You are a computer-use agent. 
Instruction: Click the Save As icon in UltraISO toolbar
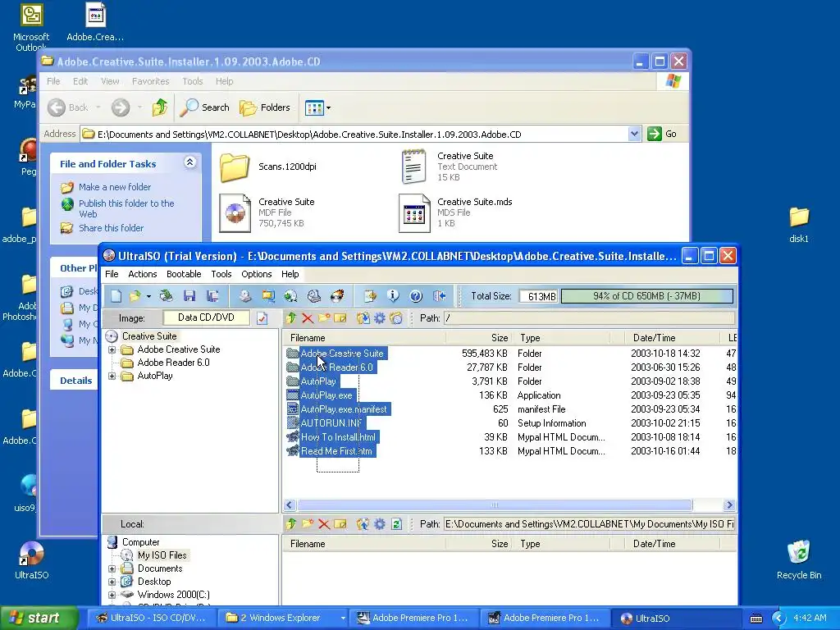pyautogui.click(x=212, y=295)
